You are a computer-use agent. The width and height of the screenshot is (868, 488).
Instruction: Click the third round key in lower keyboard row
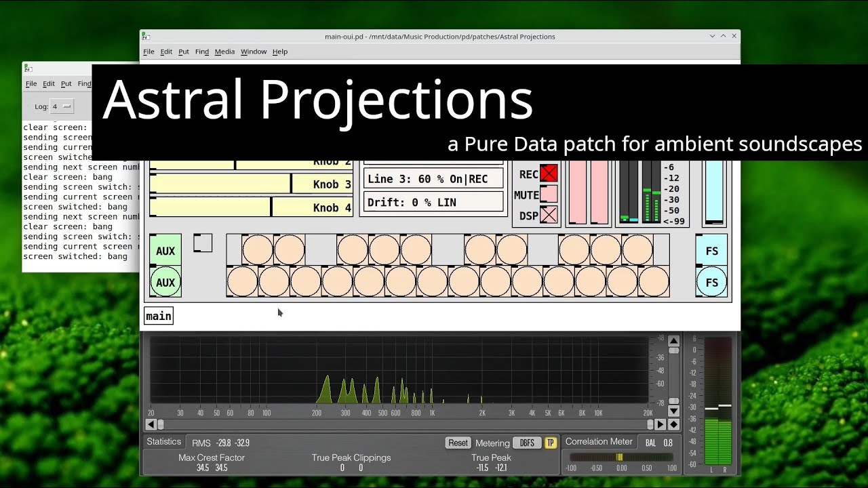[x=305, y=281]
